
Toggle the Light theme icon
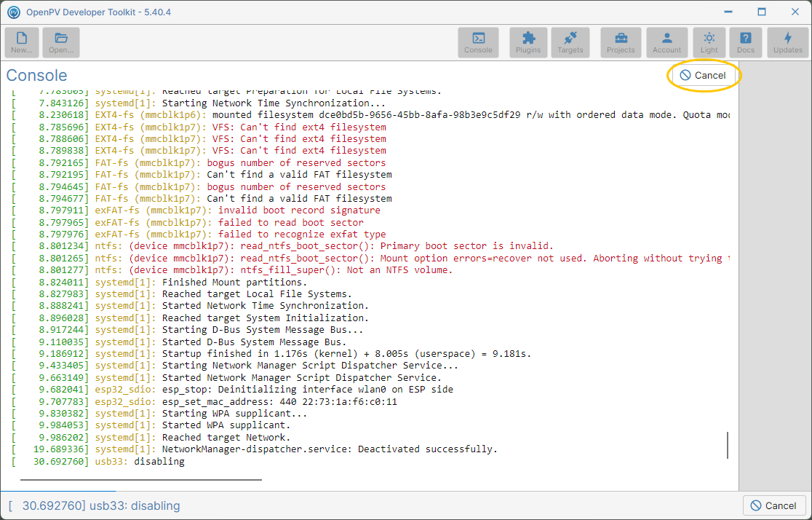709,42
